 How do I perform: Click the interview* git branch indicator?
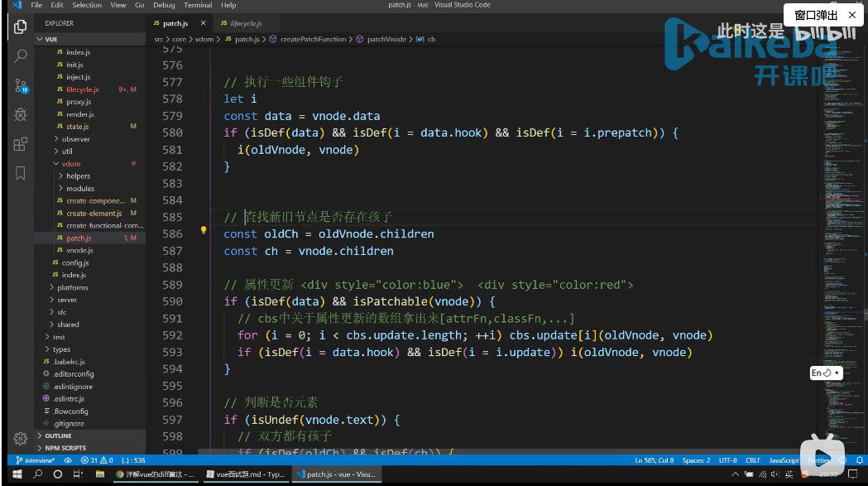(35, 460)
